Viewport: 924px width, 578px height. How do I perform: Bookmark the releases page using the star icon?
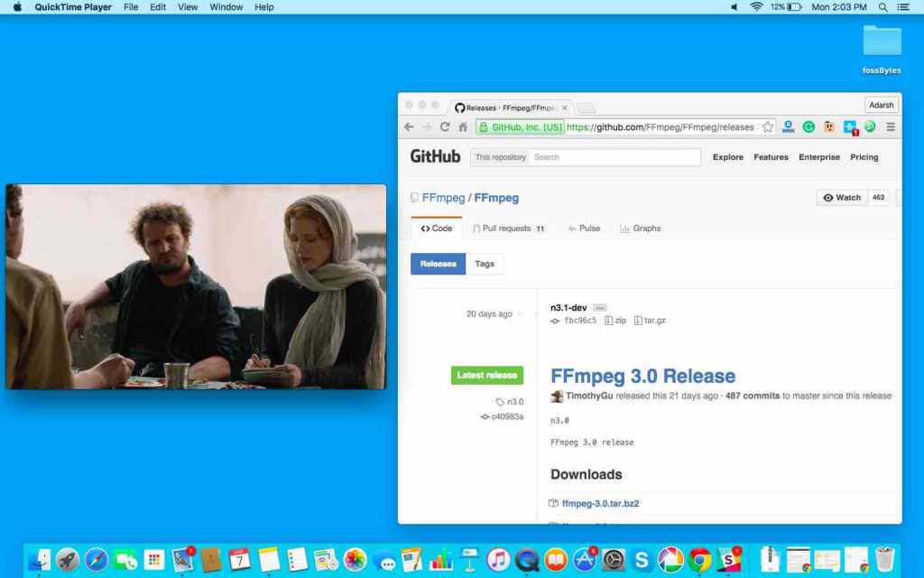coord(768,126)
